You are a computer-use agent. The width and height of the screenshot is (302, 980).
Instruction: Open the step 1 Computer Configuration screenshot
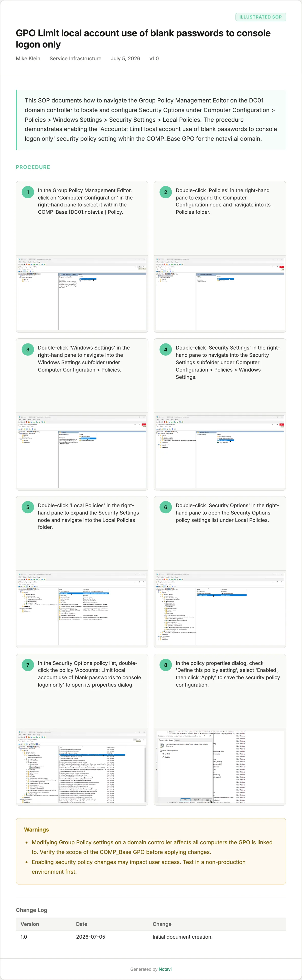coord(82,294)
